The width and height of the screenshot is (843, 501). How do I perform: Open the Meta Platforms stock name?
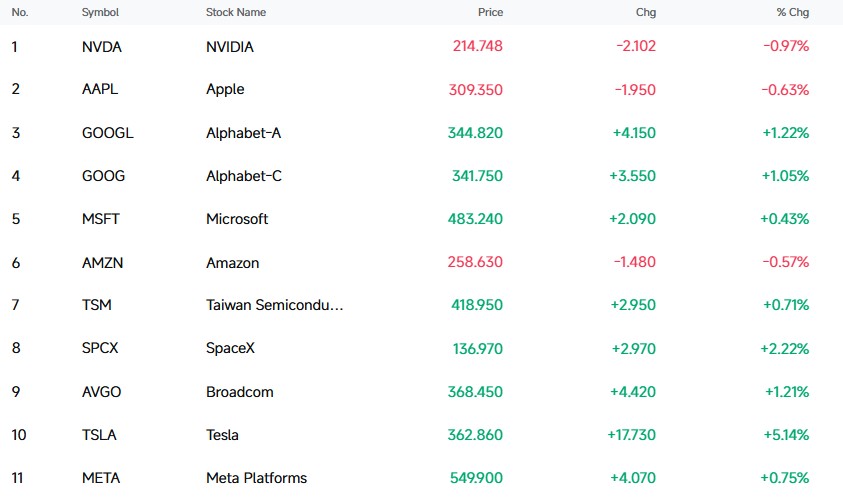[256, 478]
